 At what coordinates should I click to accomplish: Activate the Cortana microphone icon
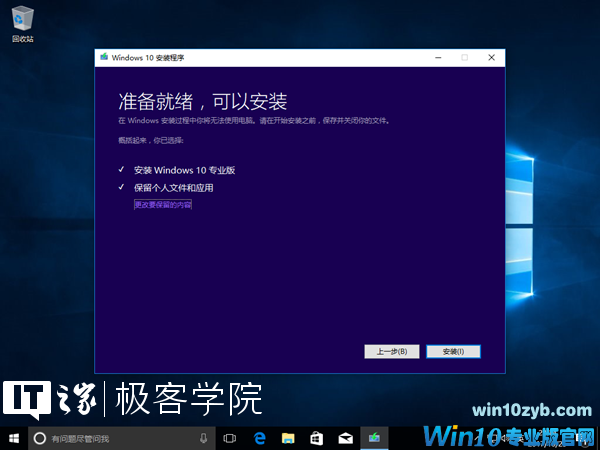[203, 438]
